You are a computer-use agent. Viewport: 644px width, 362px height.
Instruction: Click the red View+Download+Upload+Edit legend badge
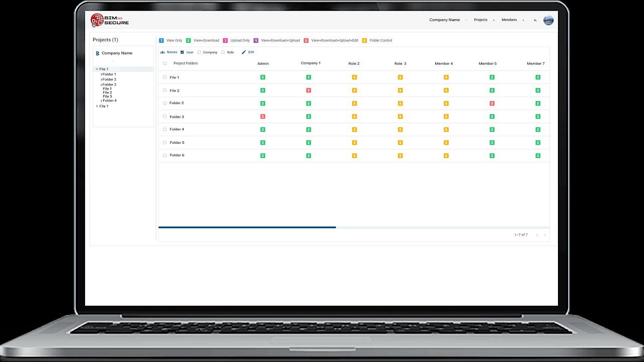(306, 40)
